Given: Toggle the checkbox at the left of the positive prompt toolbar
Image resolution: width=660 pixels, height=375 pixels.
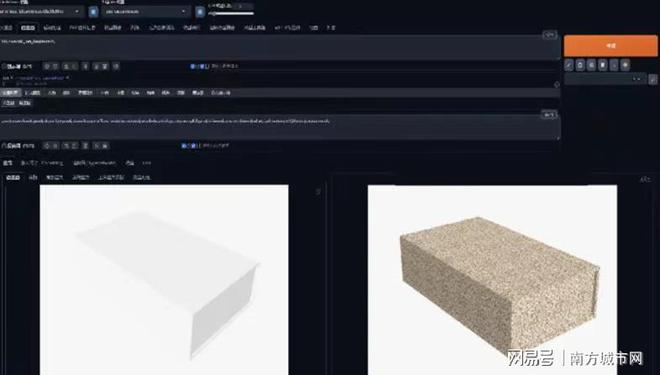Looking at the screenshot, I should [x=4, y=66].
